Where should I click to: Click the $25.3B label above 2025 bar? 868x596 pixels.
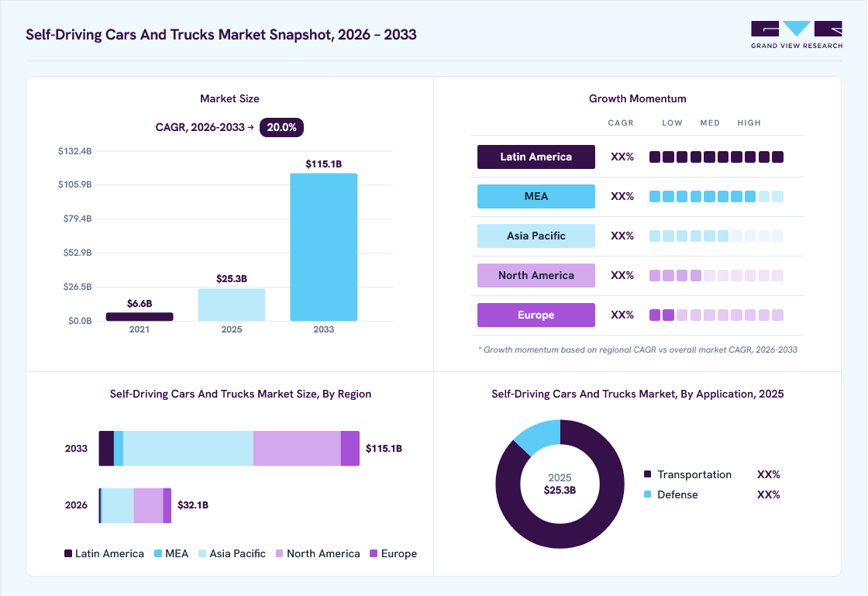(x=232, y=278)
